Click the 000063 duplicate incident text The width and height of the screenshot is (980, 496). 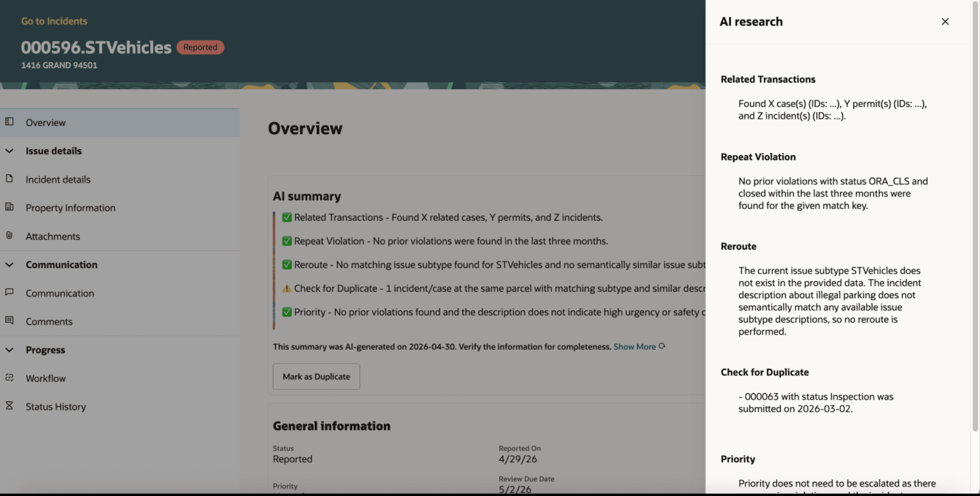point(816,403)
